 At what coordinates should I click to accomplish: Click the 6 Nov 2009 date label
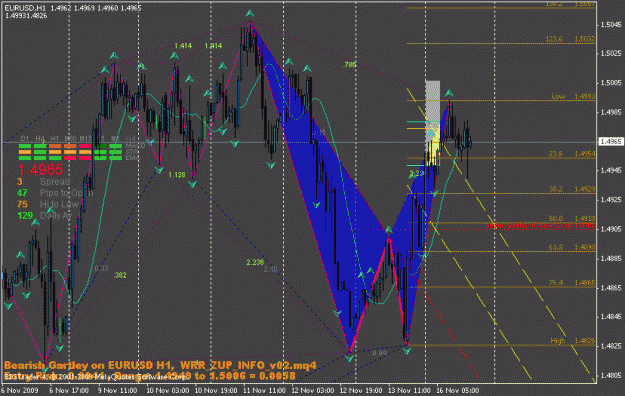point(19,390)
